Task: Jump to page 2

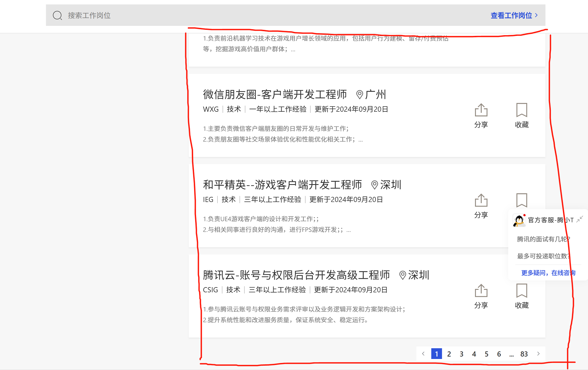Action: (449, 354)
